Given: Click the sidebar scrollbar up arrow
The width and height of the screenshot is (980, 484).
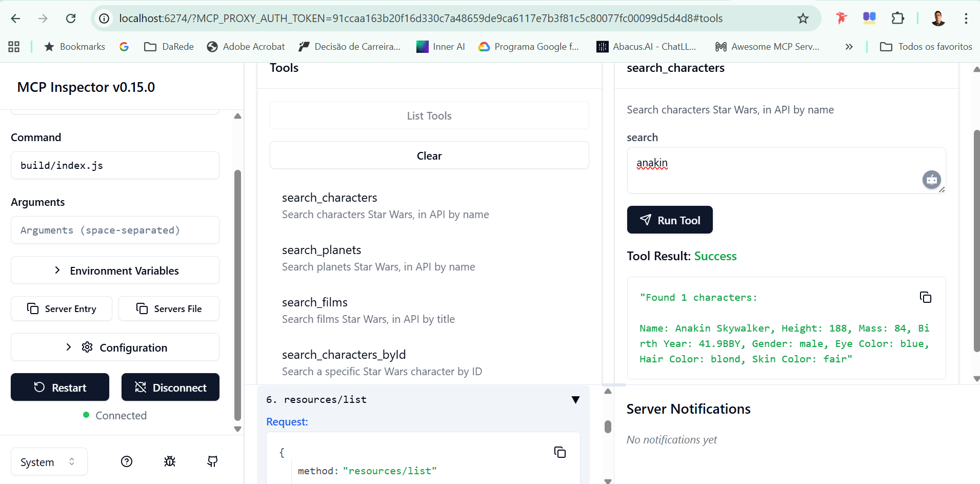Looking at the screenshot, I should (x=237, y=116).
